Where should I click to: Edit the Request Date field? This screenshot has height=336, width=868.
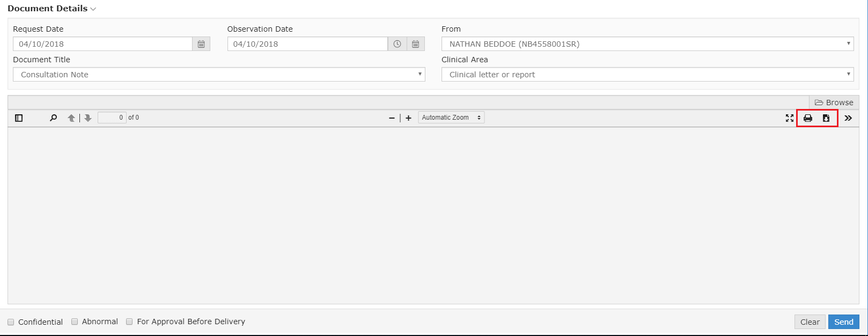point(102,44)
